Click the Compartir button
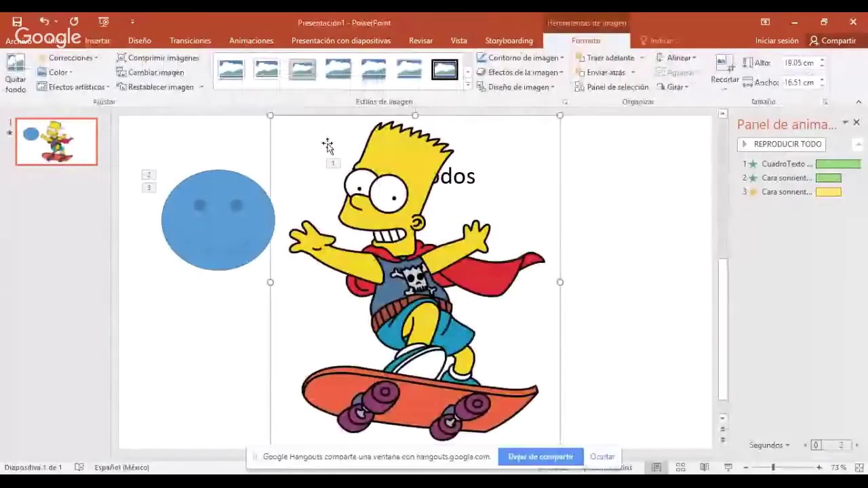Viewport: 868px width, 488px height. (833, 41)
